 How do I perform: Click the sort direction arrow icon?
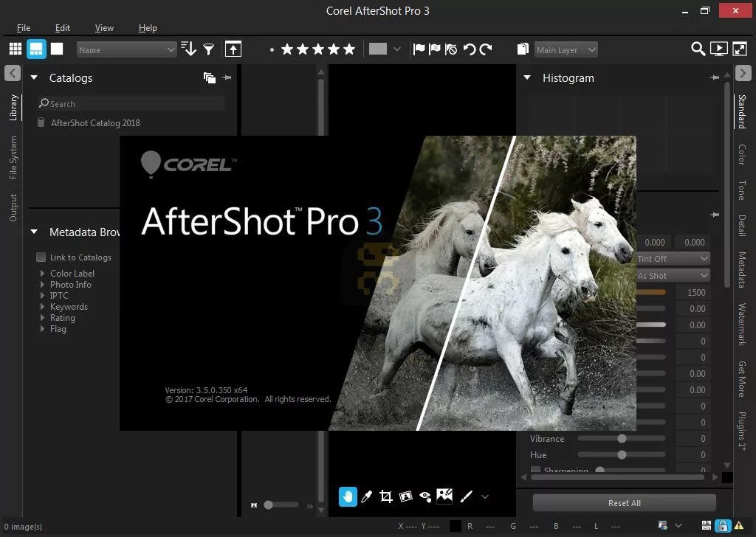tap(188, 49)
